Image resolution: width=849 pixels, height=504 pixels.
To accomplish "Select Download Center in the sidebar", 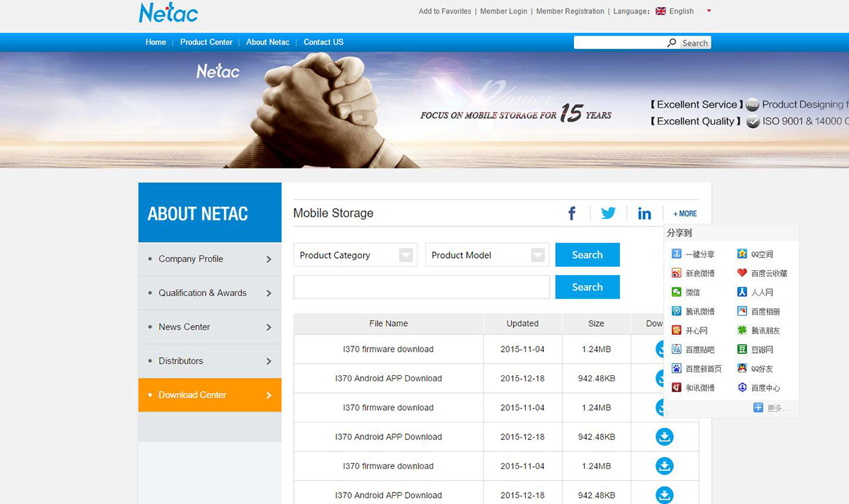I will [210, 395].
